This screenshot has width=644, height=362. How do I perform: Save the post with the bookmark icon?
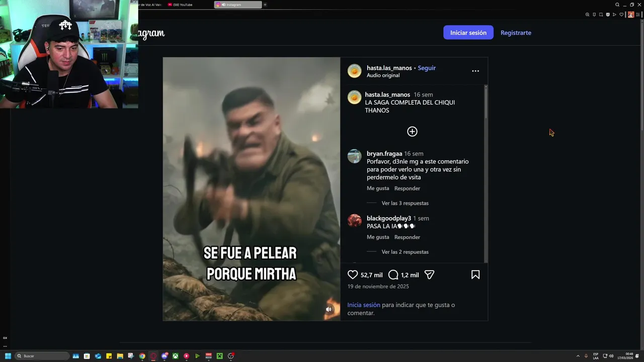pos(475,275)
